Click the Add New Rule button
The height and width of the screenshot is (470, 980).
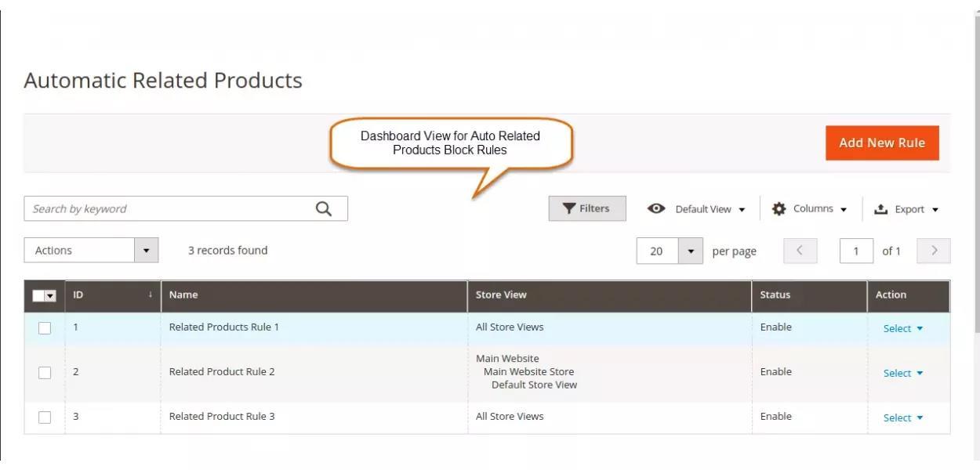click(x=882, y=143)
